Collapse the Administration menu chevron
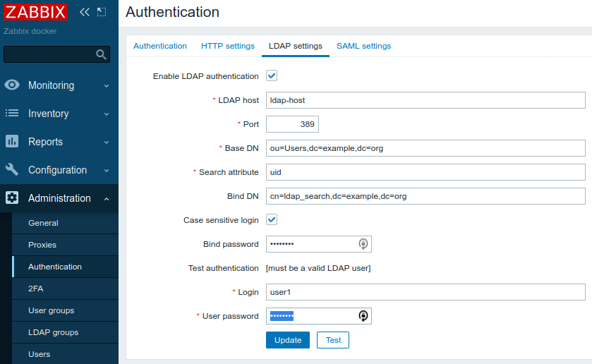 click(107, 199)
